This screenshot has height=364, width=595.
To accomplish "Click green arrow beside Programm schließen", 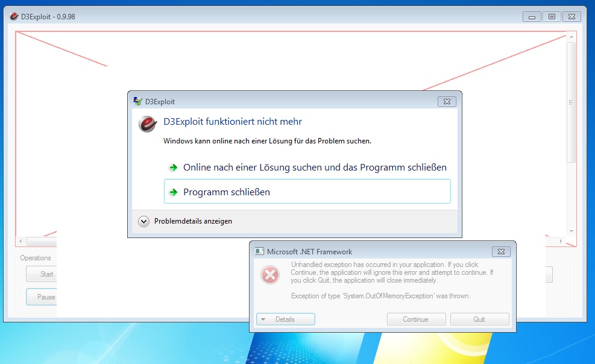I will pos(174,192).
